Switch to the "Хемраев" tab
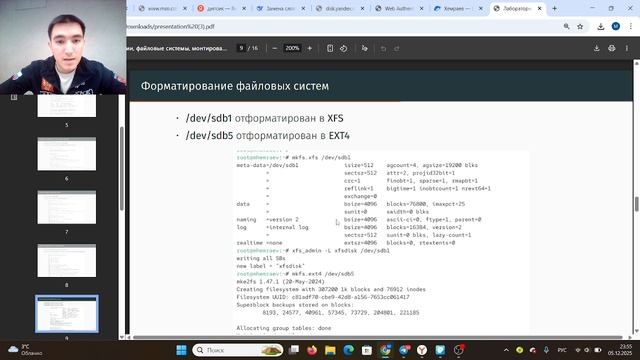The image size is (640, 360). (x=457, y=8)
